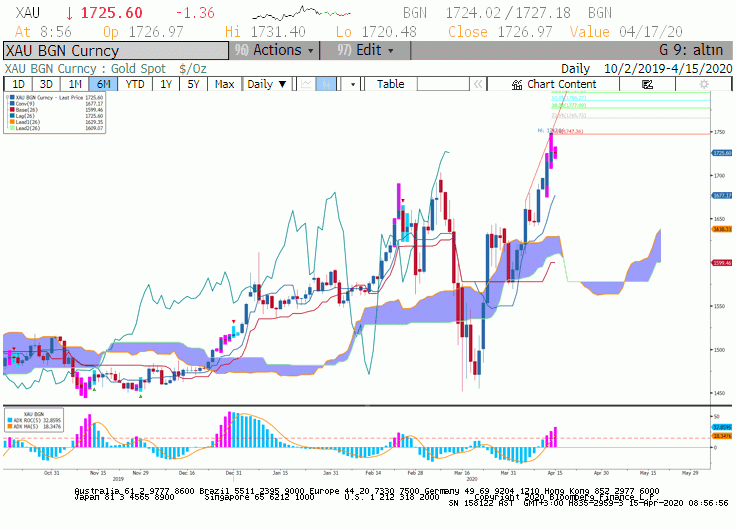This screenshot has width=736, height=530.
Task: Click the Lead1(26) orange legend marker
Action: [12, 122]
